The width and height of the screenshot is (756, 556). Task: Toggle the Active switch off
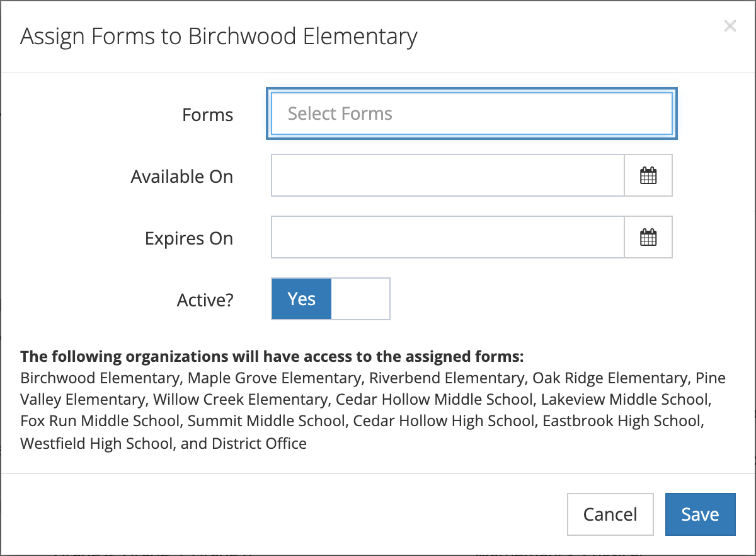click(x=331, y=299)
